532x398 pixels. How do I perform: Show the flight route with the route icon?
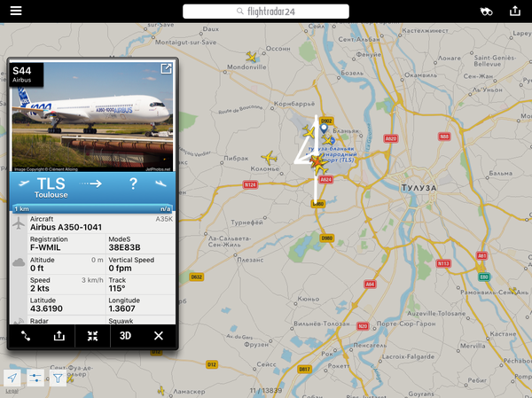point(26,336)
